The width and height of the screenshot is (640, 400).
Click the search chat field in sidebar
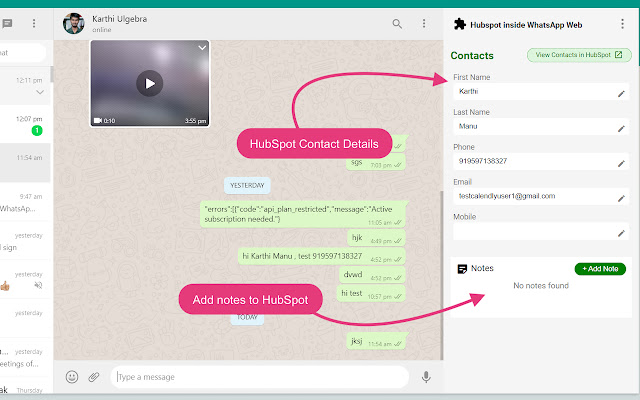tap(22, 53)
